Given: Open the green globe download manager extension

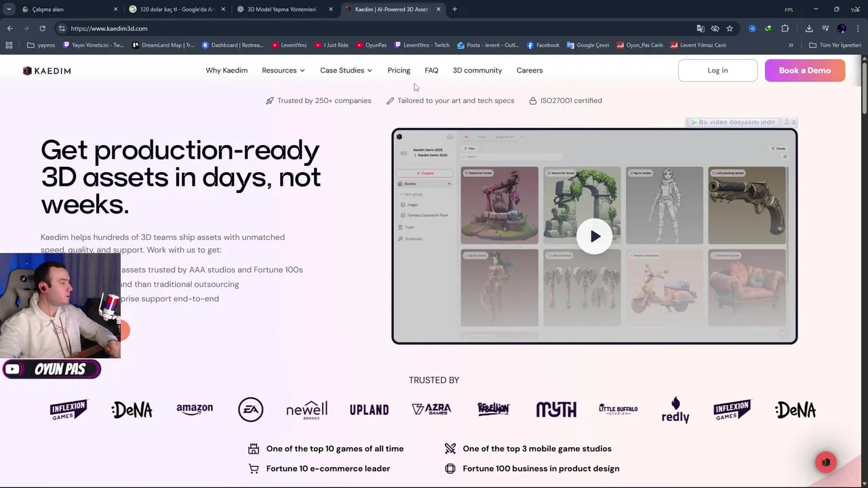Looking at the screenshot, I should (x=768, y=28).
